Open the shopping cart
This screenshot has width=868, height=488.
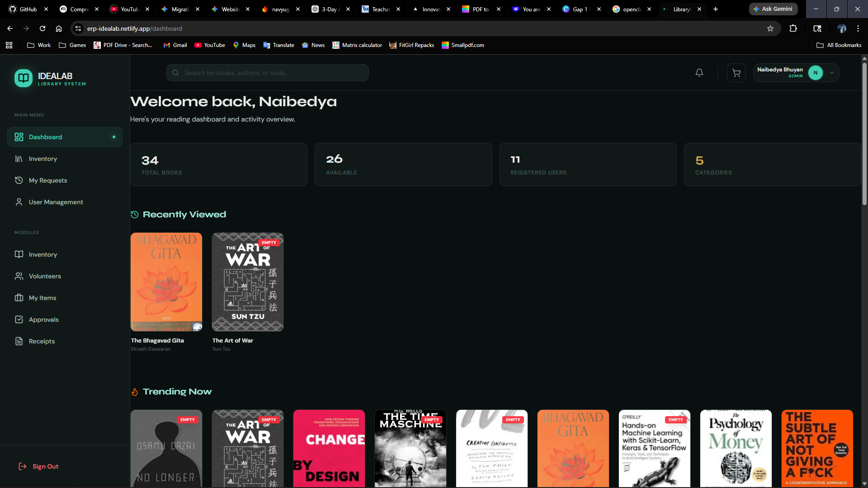[736, 73]
